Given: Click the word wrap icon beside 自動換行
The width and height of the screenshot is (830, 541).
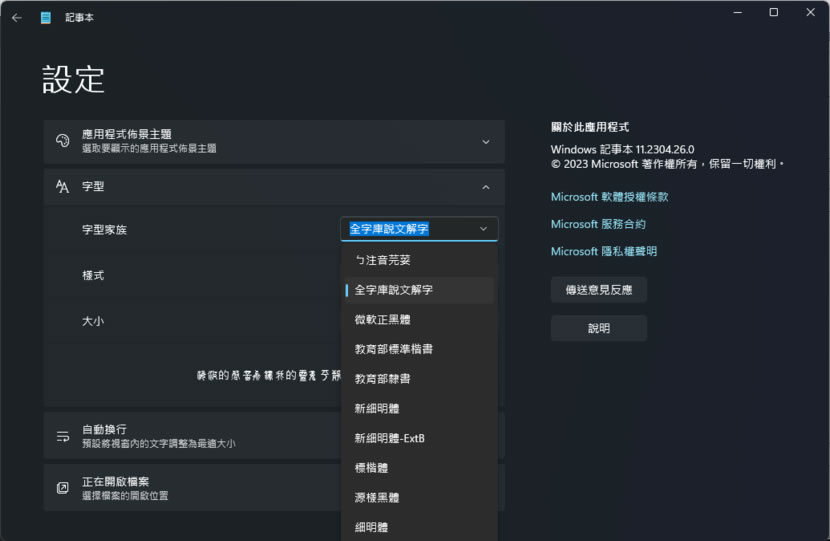Looking at the screenshot, I should [x=62, y=436].
